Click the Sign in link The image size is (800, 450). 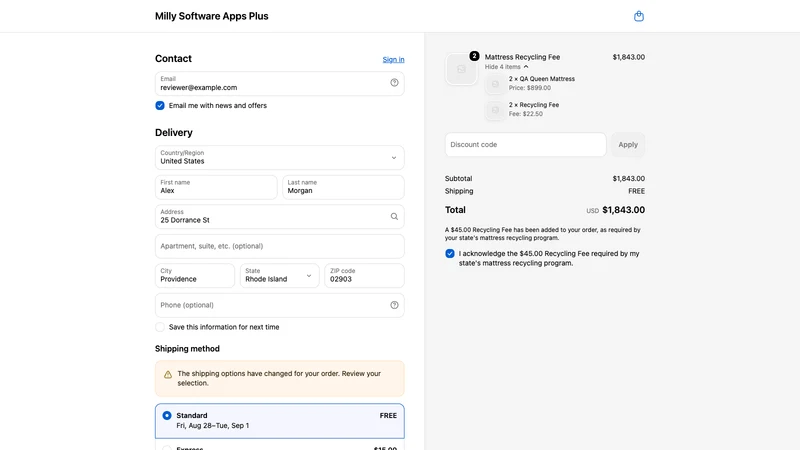click(393, 60)
